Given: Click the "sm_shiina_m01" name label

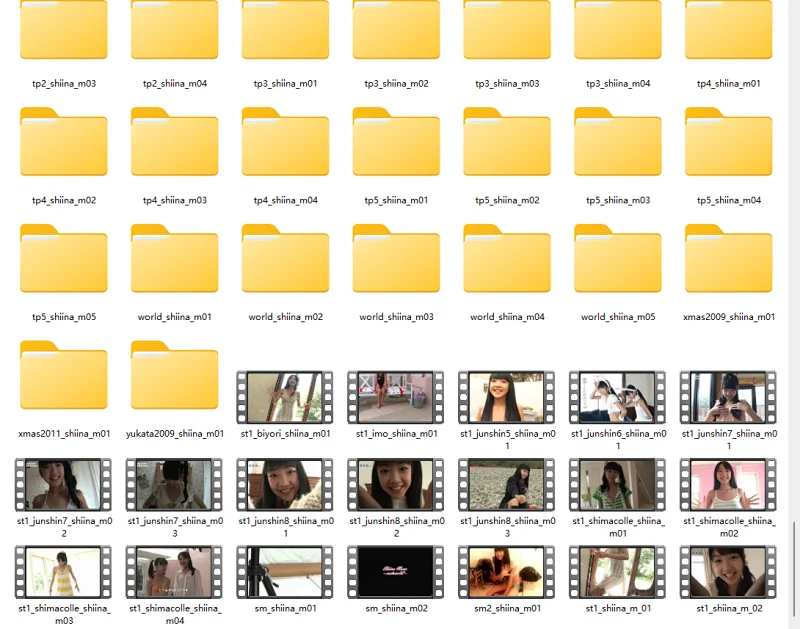Looking at the screenshot, I should coord(285,609).
